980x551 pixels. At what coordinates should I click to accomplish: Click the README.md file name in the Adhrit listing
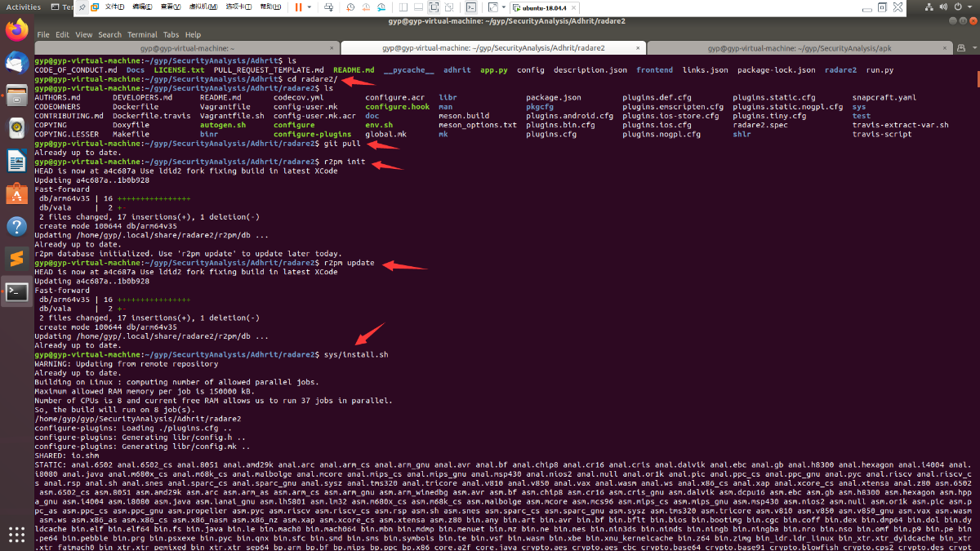[354, 70]
